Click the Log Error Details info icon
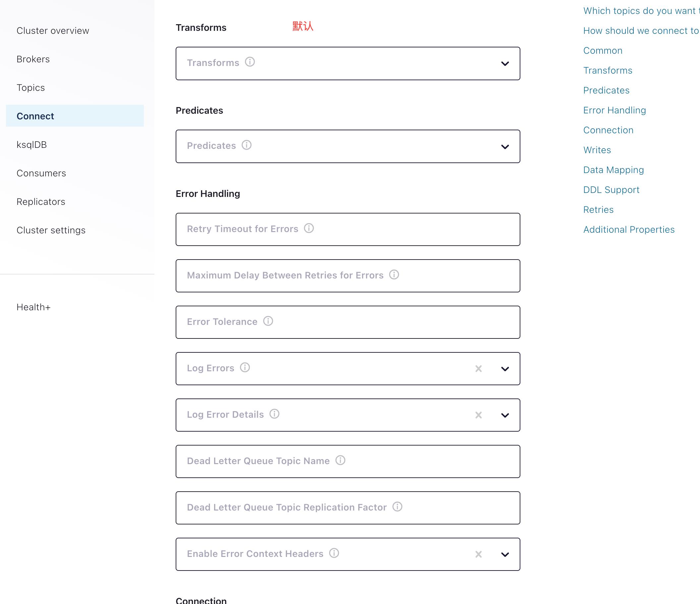This screenshot has width=700, height=604. 274,414
